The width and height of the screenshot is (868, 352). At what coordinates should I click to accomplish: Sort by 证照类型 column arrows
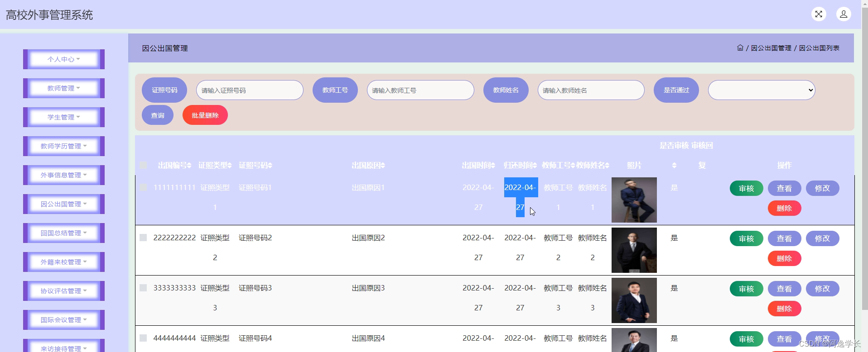point(229,166)
